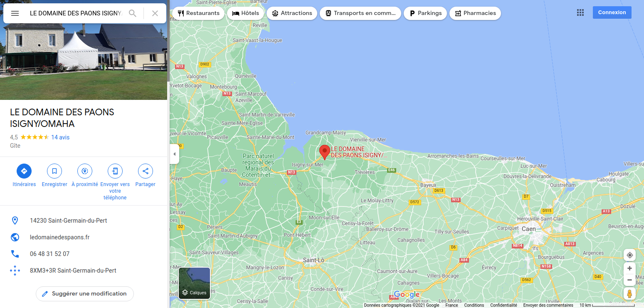Open the Google apps grid
Image resolution: width=644 pixels, height=308 pixels.
click(x=580, y=12)
